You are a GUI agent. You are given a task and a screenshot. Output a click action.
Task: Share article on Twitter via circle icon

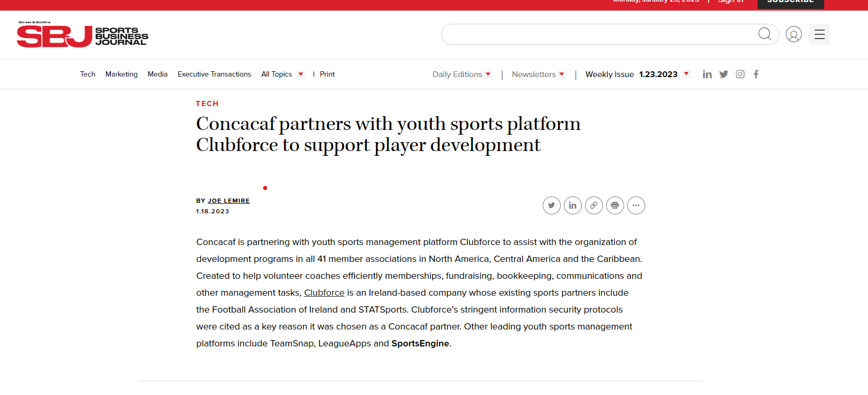(x=552, y=205)
